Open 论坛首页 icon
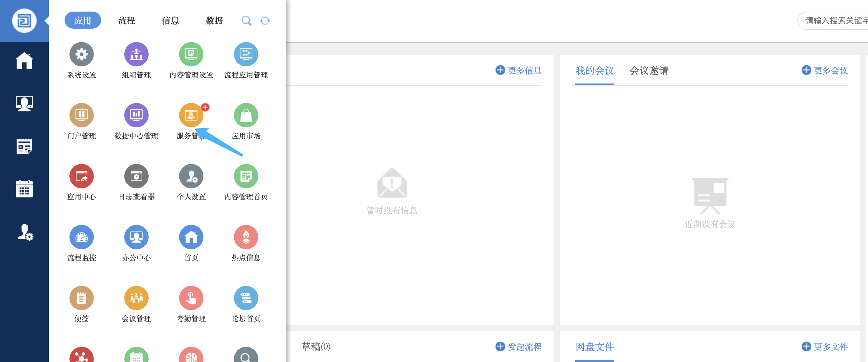 (246, 298)
